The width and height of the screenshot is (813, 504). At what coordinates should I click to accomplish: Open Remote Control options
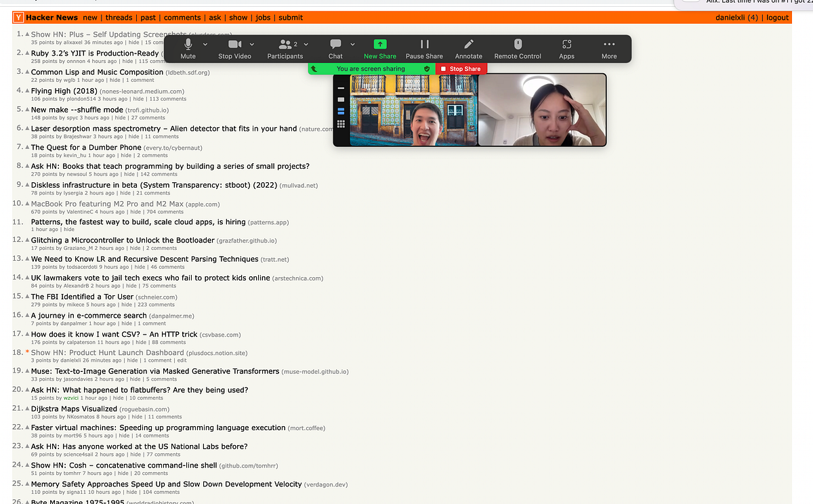[518, 47]
